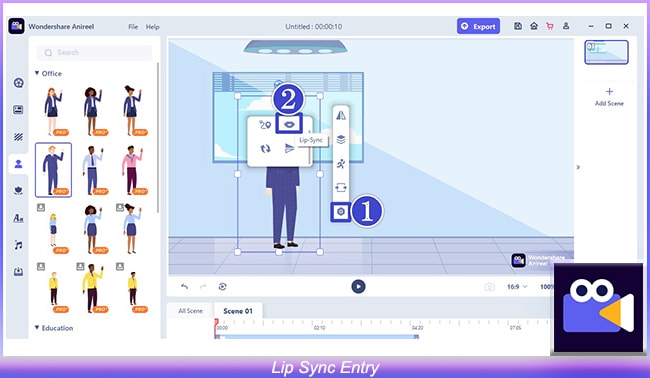Click the paper plane icon in popup
Image resolution: width=650 pixels, height=378 pixels.
pyautogui.click(x=289, y=148)
